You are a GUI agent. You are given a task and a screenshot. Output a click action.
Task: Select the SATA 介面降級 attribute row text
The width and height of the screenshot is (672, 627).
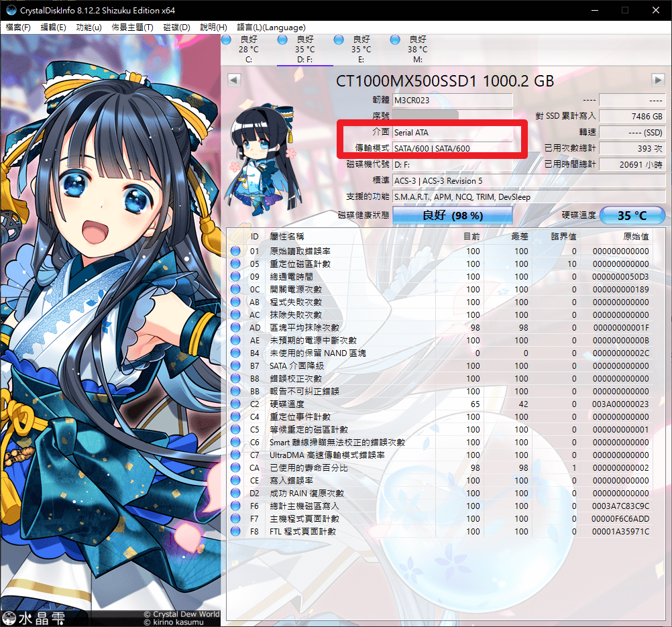(x=296, y=365)
